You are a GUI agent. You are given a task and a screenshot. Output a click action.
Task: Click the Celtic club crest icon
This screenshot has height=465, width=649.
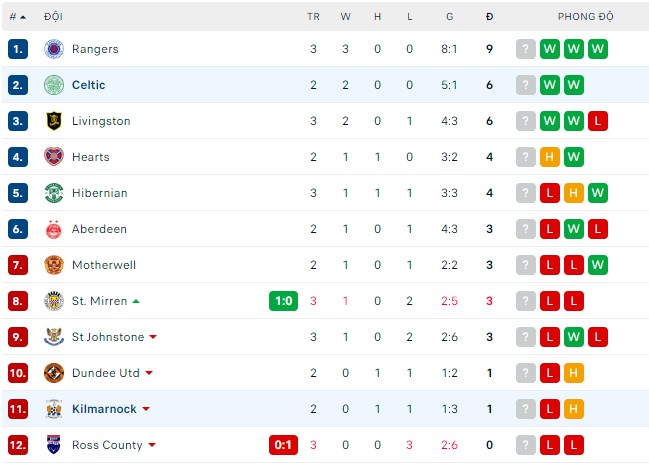click(54, 85)
